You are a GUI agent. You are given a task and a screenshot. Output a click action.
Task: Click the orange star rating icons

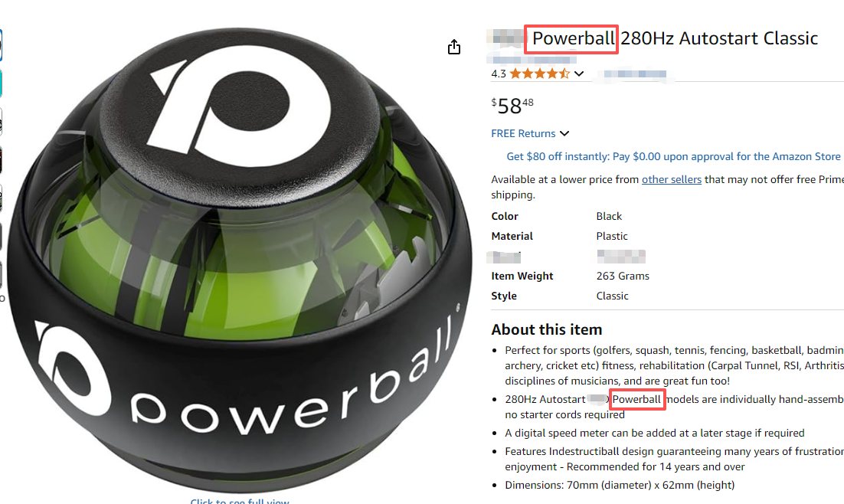tap(539, 74)
